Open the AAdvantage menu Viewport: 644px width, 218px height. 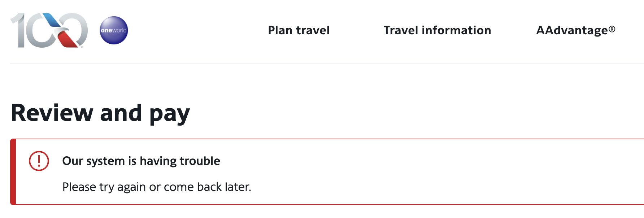point(575,30)
